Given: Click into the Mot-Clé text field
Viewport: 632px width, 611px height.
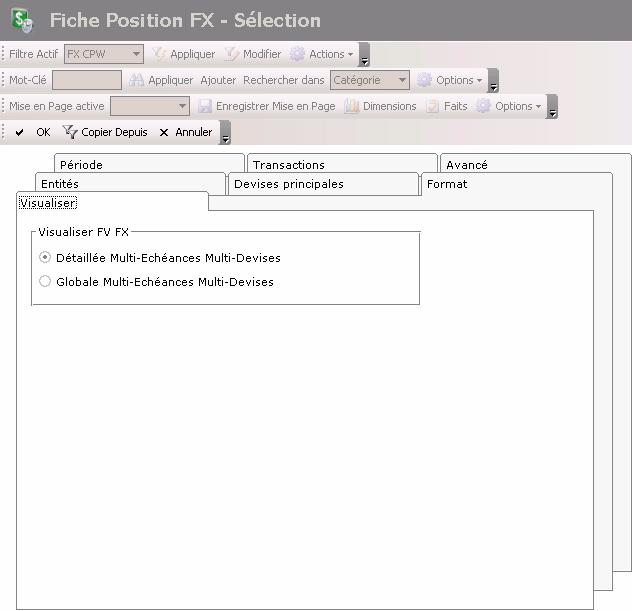Looking at the screenshot, I should coord(86,80).
